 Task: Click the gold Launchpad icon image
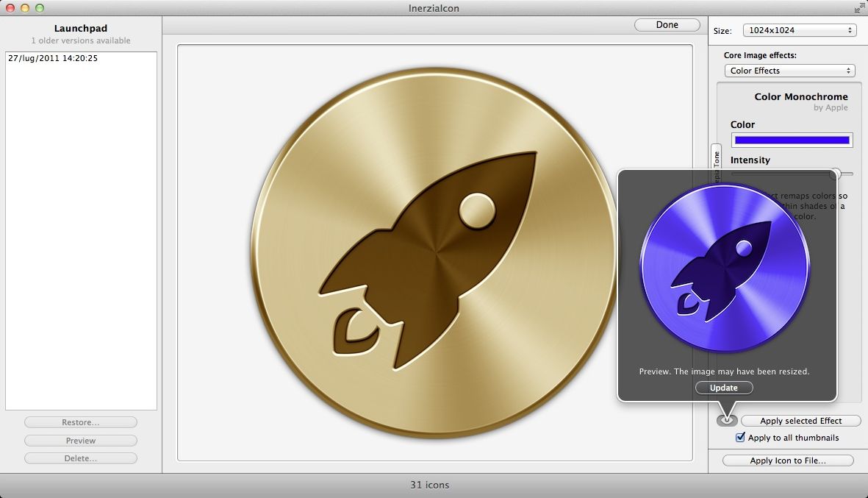pos(435,252)
